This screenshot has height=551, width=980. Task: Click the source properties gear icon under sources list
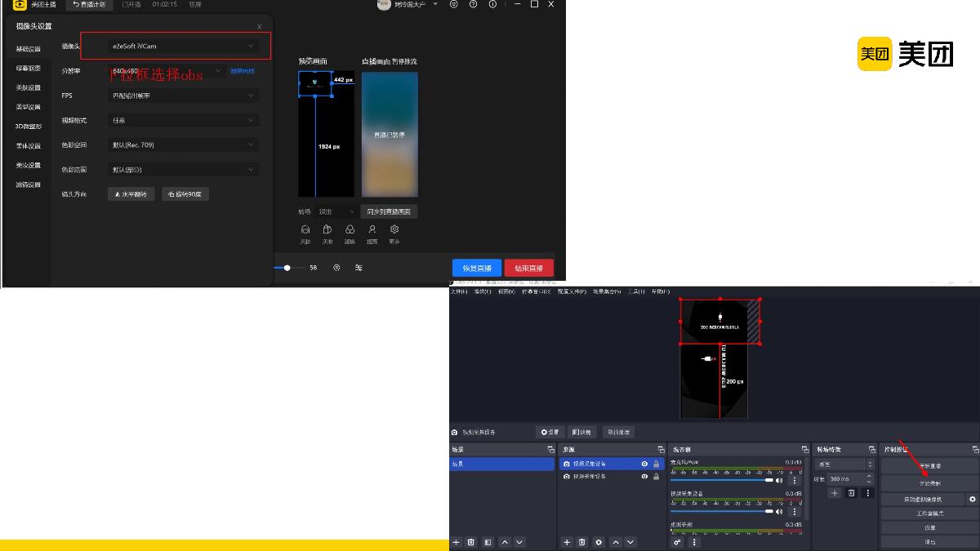coord(599,542)
